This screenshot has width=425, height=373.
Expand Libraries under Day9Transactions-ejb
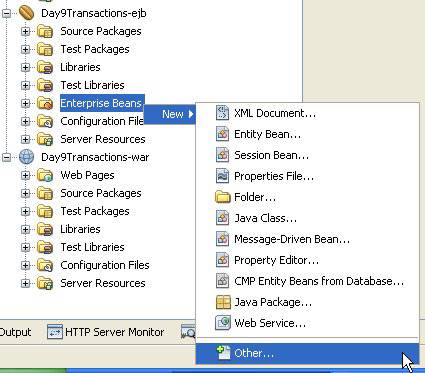(25, 67)
